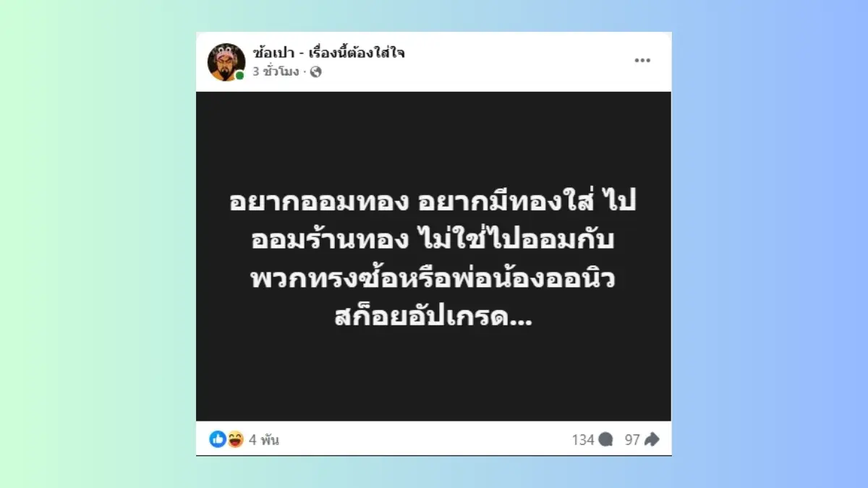Image resolution: width=868 pixels, height=488 pixels.
Task: Click the green gradient background outside the post
Action: tap(94, 246)
